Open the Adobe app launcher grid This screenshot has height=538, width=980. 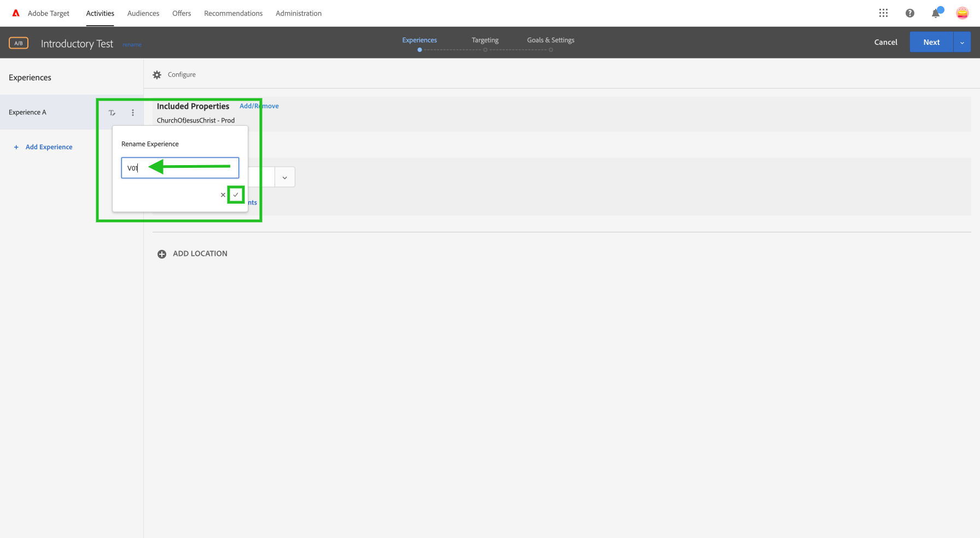(x=883, y=13)
